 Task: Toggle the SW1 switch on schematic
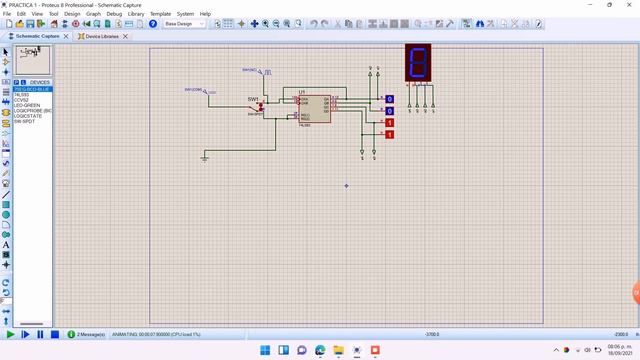point(258,107)
